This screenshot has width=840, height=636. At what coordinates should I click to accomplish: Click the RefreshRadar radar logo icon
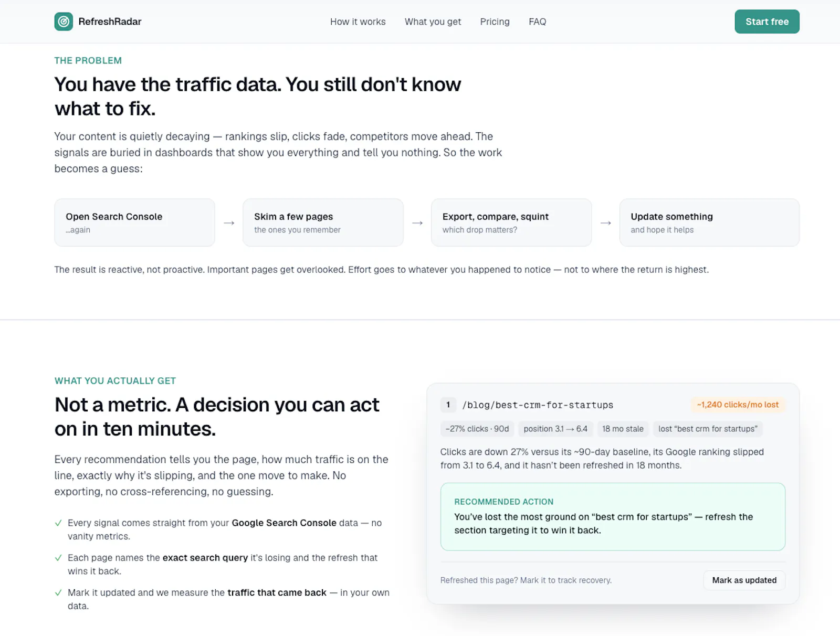(64, 22)
